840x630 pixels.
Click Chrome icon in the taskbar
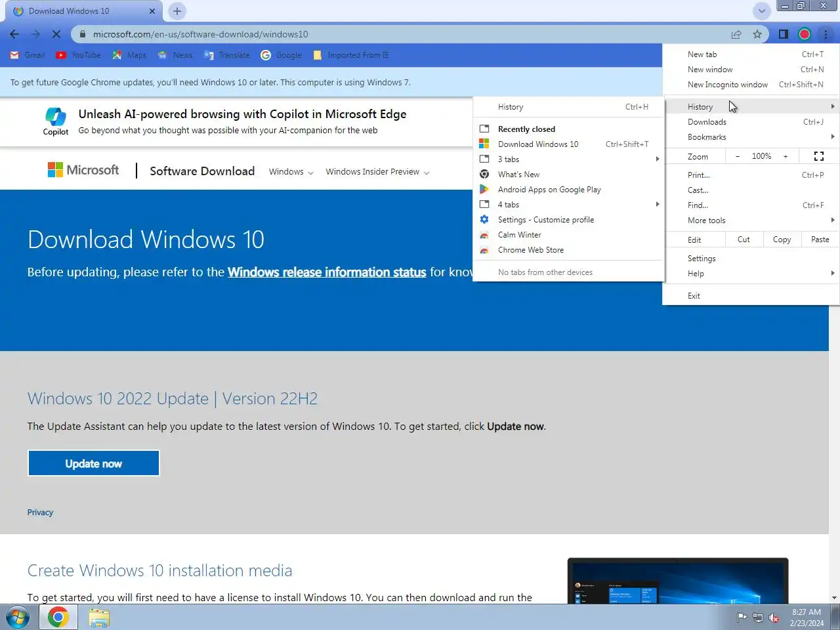(58, 617)
